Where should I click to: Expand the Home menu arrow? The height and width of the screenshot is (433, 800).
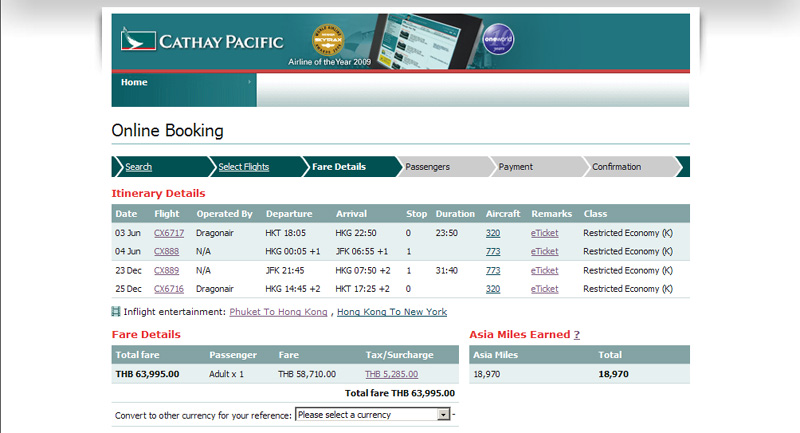249,82
